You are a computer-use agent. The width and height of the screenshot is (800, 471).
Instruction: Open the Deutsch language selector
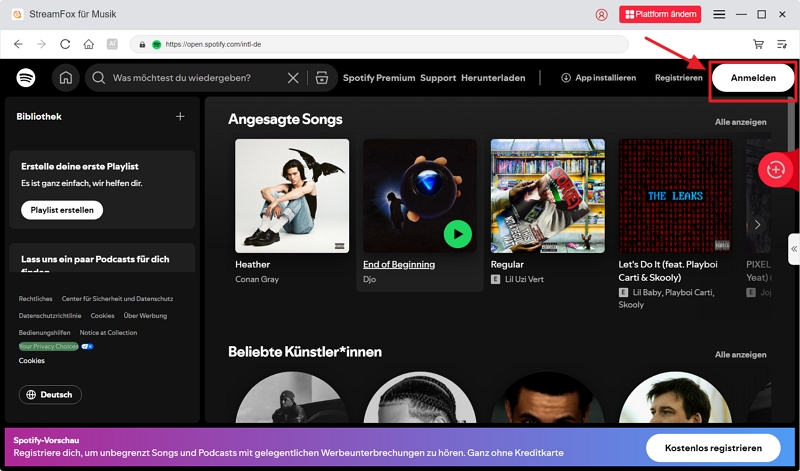50,394
